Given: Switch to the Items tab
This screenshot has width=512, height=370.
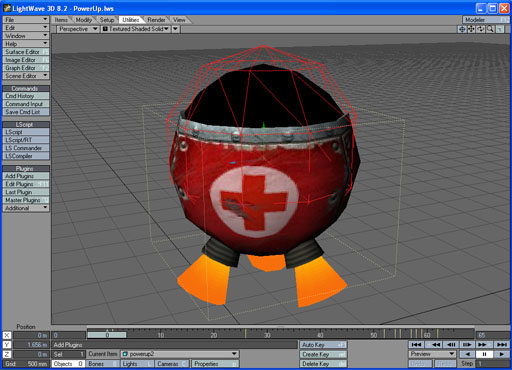Looking at the screenshot, I should [x=61, y=20].
